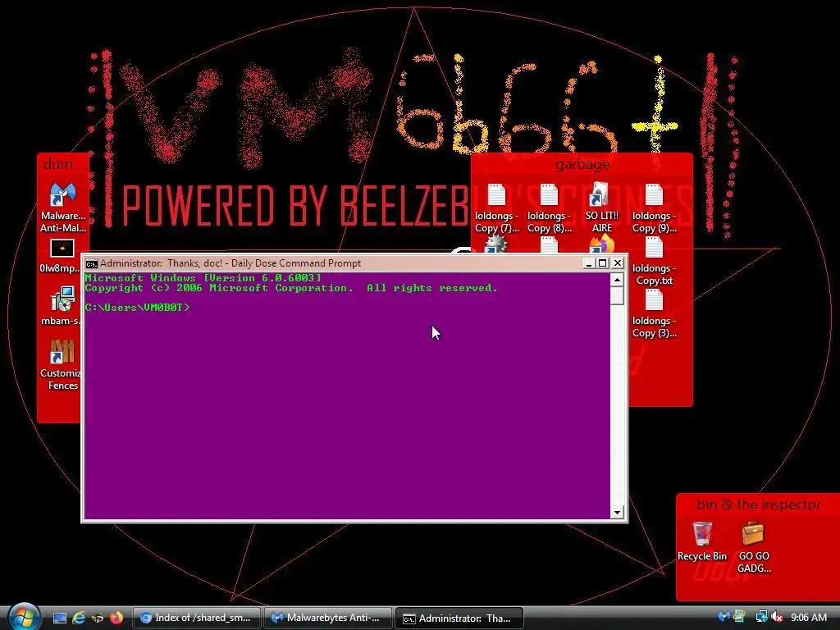Click the "dum..." fence title
Screen dimensions: 840x630
(x=62, y=164)
